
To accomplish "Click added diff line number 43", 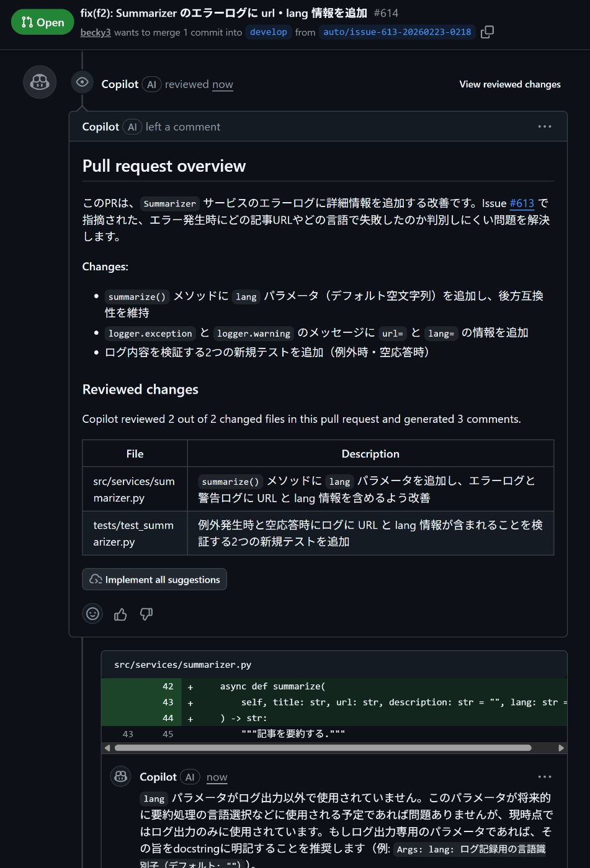I will tap(168, 702).
